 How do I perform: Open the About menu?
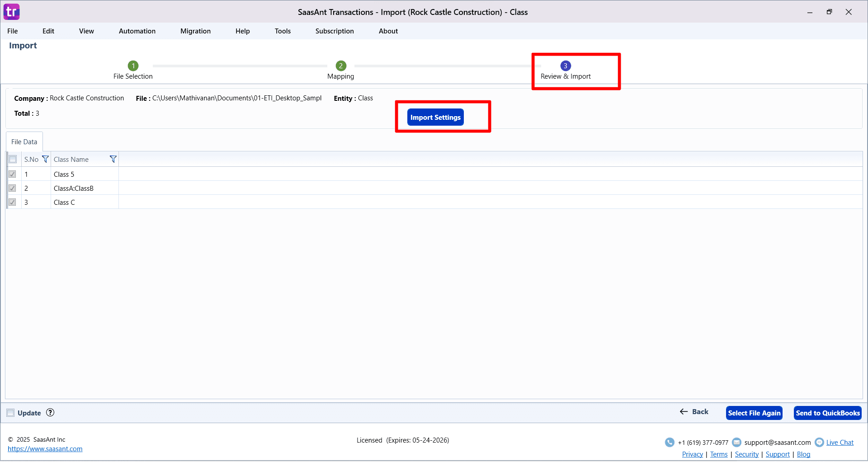coord(388,31)
